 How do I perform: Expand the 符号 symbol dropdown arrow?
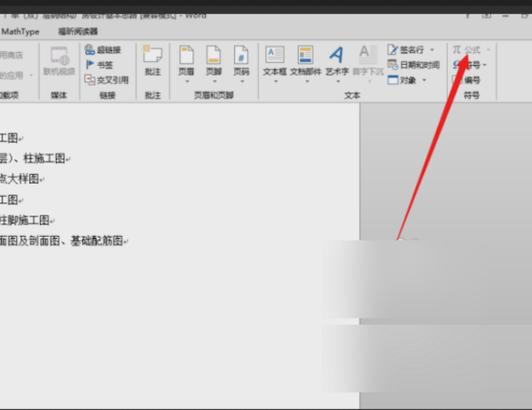pyautogui.click(x=484, y=65)
